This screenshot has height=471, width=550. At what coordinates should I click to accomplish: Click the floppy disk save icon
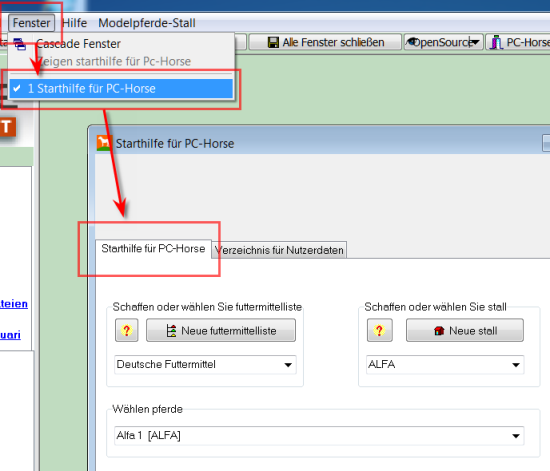pos(273,42)
